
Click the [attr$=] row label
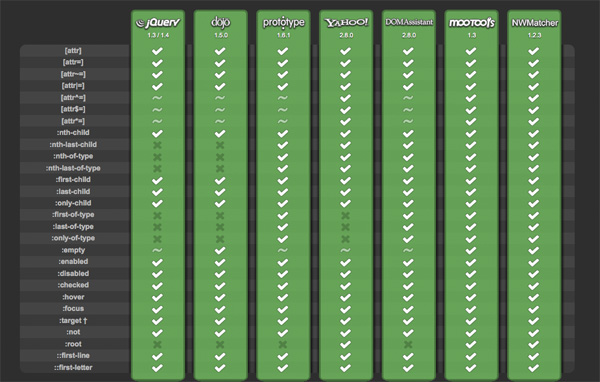click(x=73, y=109)
